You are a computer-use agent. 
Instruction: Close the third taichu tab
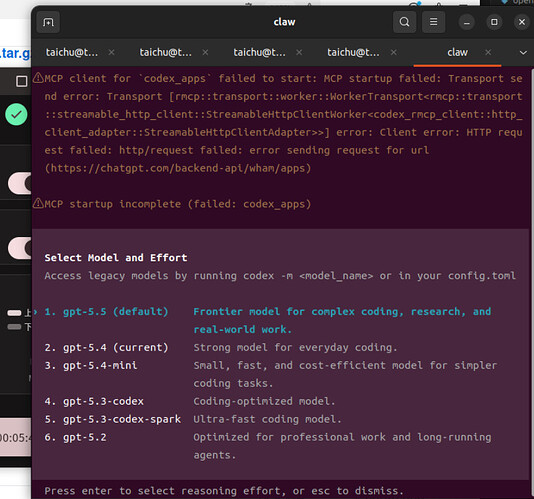tap(299, 52)
